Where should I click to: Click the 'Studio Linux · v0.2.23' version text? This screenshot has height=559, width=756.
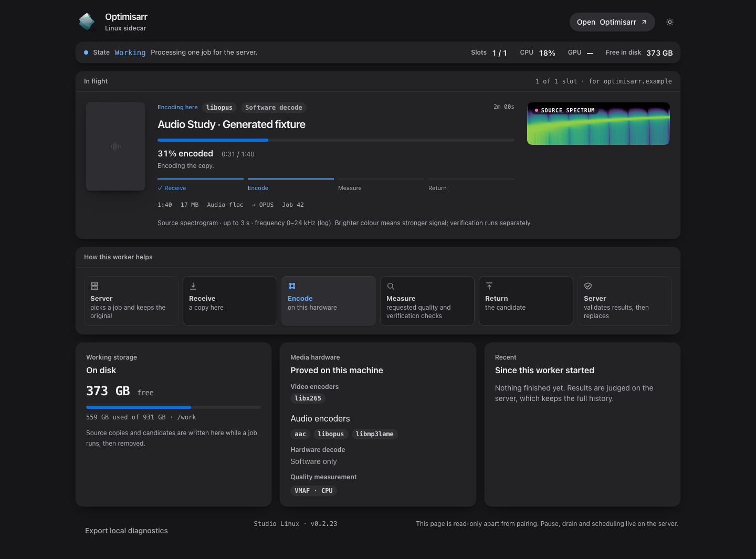pyautogui.click(x=296, y=524)
